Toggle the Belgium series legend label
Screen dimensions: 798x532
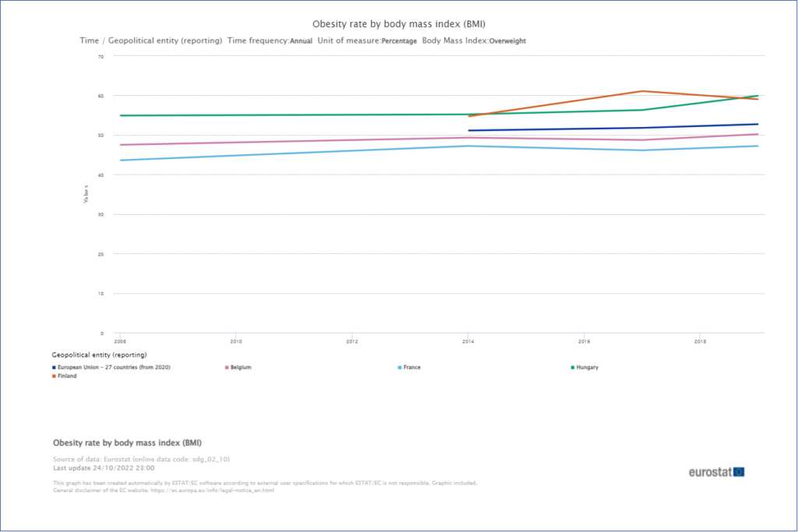pos(242,367)
